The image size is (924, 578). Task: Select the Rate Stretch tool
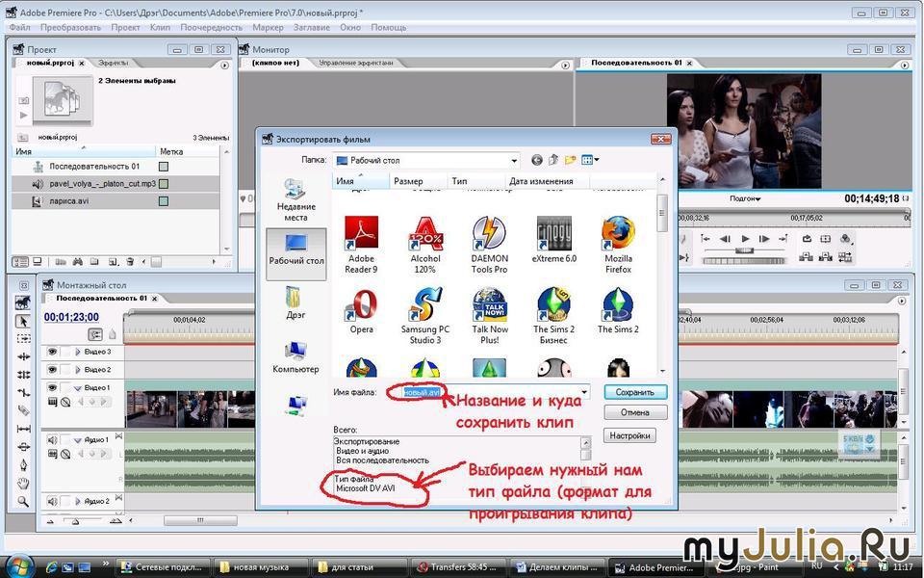[x=23, y=392]
